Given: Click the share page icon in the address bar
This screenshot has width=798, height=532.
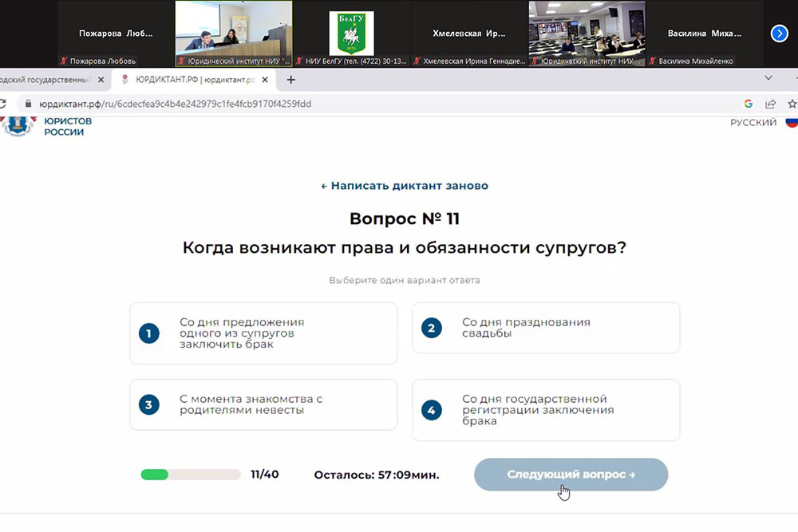Looking at the screenshot, I should click(x=770, y=104).
